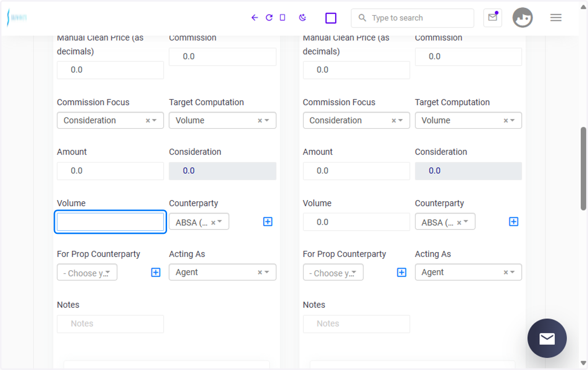Click the search magnifier icon

[362, 18]
